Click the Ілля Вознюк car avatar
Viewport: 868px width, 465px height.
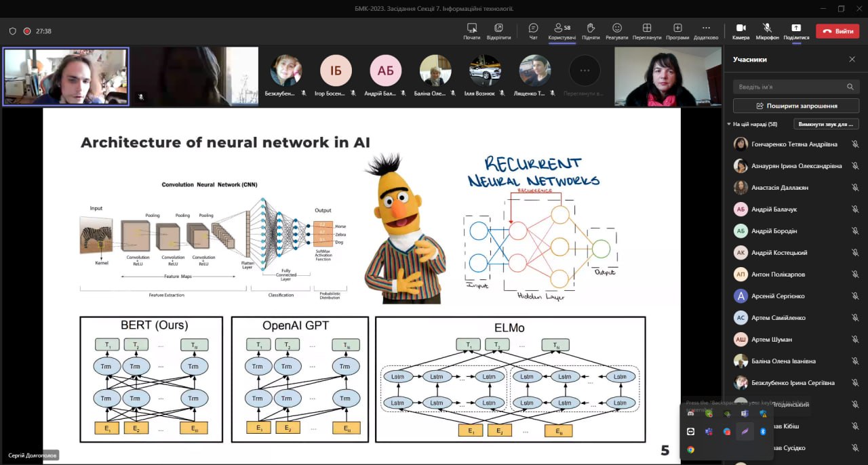click(485, 70)
